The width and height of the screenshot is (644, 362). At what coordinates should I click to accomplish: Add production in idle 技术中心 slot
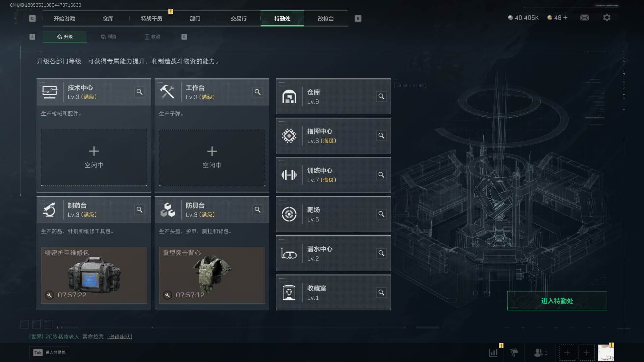(94, 157)
